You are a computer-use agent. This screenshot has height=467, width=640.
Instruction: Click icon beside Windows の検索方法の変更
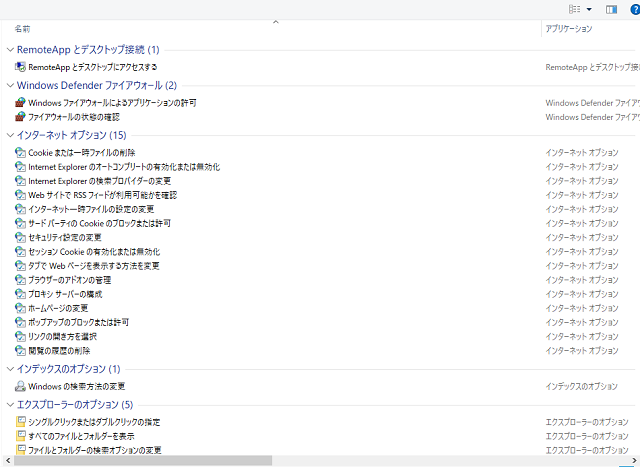[x=20, y=386]
